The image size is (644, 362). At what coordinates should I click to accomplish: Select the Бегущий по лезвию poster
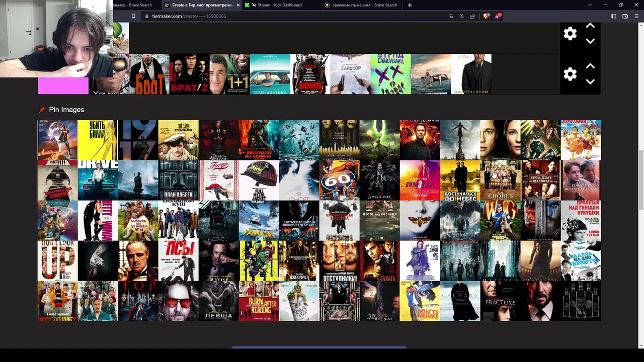coord(259,140)
